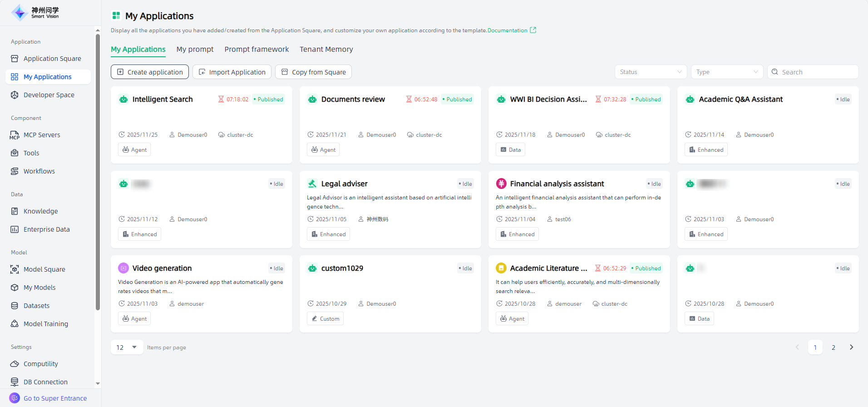Click the Video generation purple icon
Screen dimensions: 868x407
(x=123, y=268)
